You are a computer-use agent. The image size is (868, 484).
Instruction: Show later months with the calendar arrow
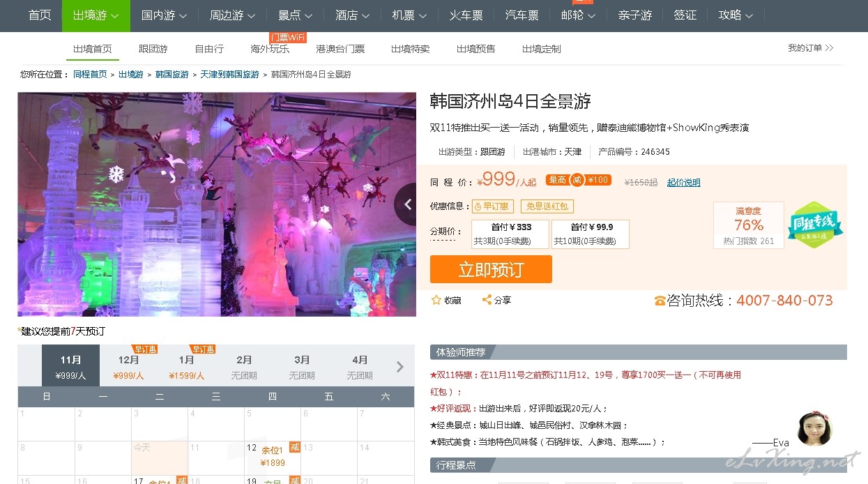click(x=400, y=367)
